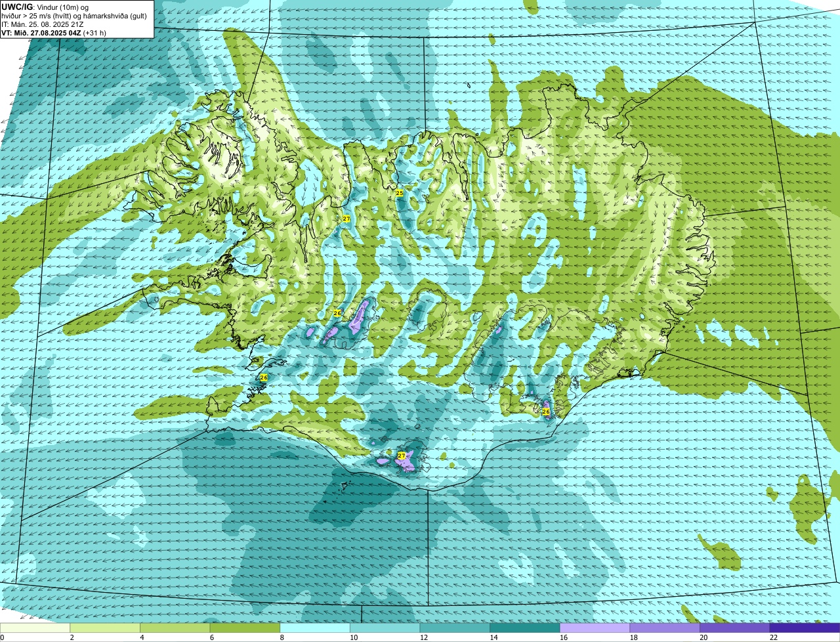
Task: Click the yellow 26 marker left of the western purple patches
Action: pos(337,313)
